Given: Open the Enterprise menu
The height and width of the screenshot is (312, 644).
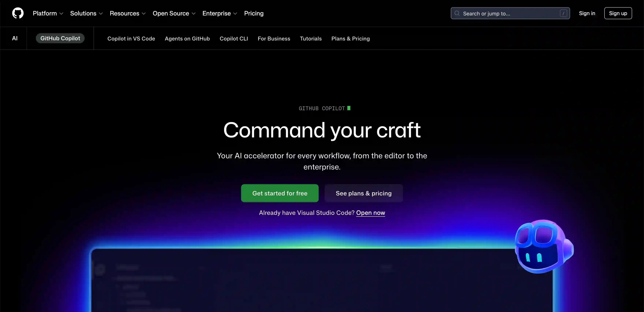Looking at the screenshot, I should 220,13.
